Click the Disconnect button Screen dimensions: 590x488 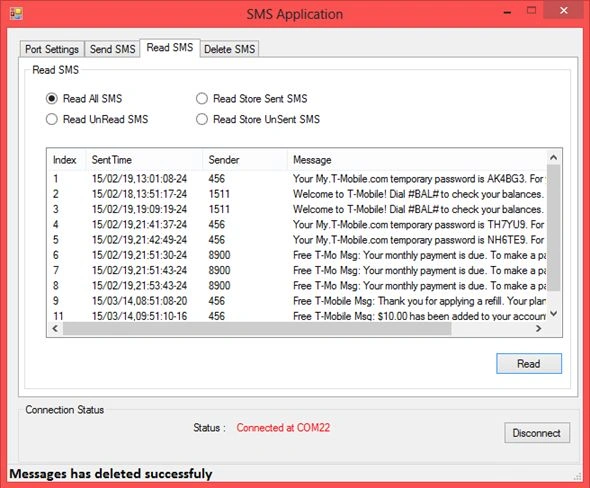click(537, 433)
